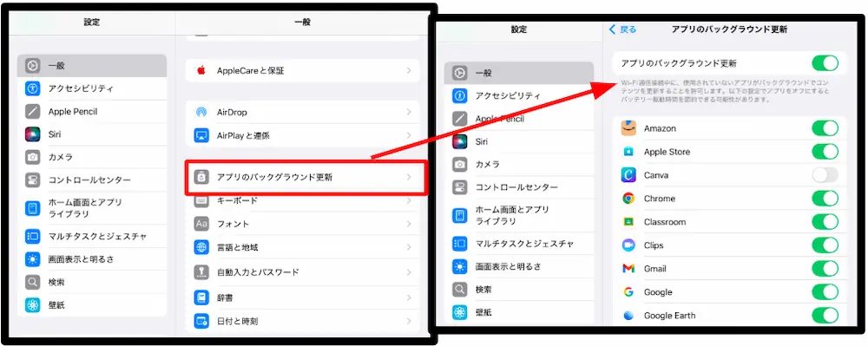Viewport: 868px width, 346px height.
Task: Click the Classroom app icon
Action: [628, 222]
